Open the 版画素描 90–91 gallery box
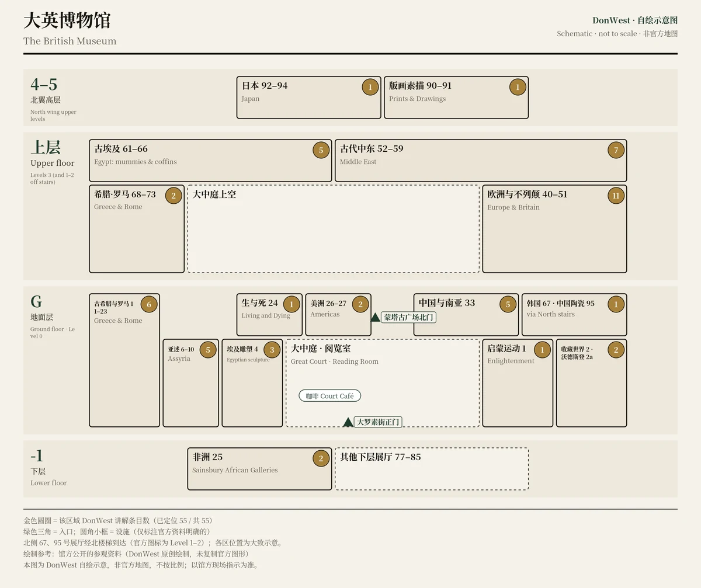 [456, 98]
